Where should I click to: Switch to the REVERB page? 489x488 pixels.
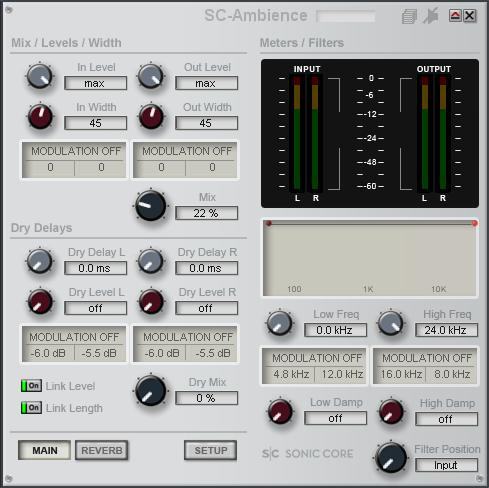click(x=102, y=450)
